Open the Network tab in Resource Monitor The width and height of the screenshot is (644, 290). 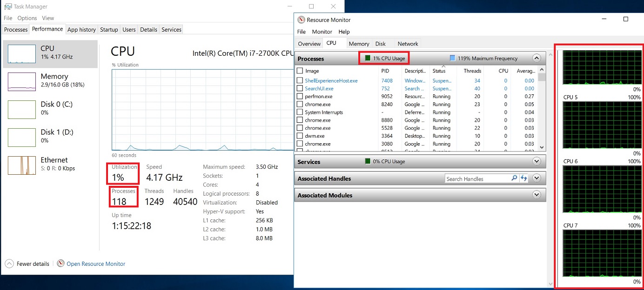point(408,44)
